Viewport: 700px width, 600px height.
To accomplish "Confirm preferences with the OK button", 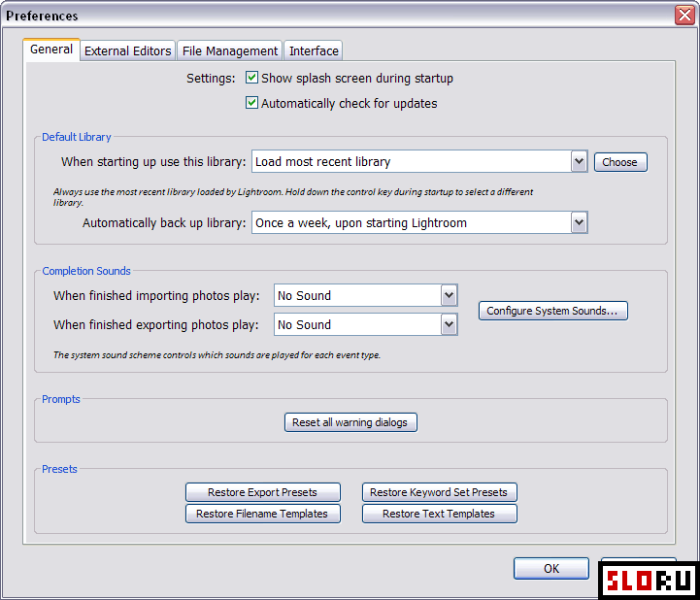I will click(550, 569).
